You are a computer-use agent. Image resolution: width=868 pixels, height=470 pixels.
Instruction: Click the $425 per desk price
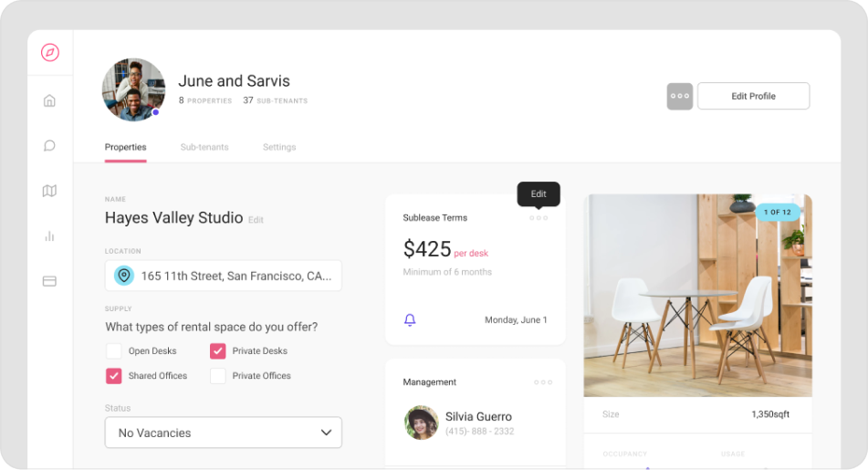[445, 249]
